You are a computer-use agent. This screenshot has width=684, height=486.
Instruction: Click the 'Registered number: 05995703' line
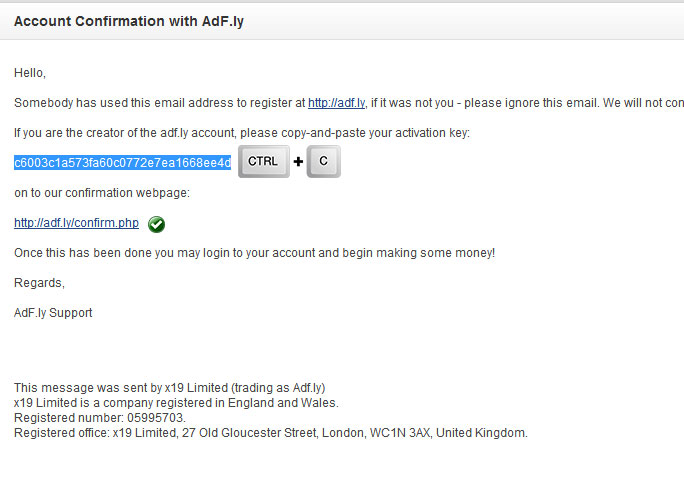point(100,418)
